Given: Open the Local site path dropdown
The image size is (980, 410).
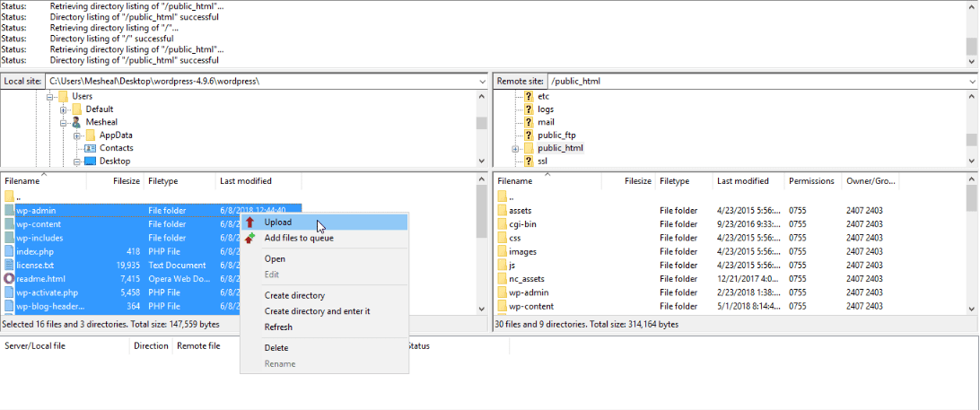Looking at the screenshot, I should 482,82.
